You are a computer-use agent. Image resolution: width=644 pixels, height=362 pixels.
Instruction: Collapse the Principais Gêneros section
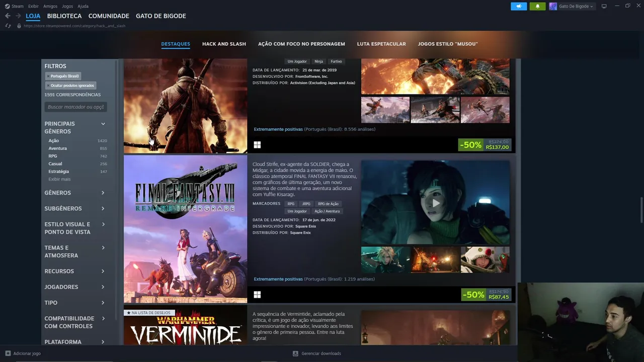(103, 124)
